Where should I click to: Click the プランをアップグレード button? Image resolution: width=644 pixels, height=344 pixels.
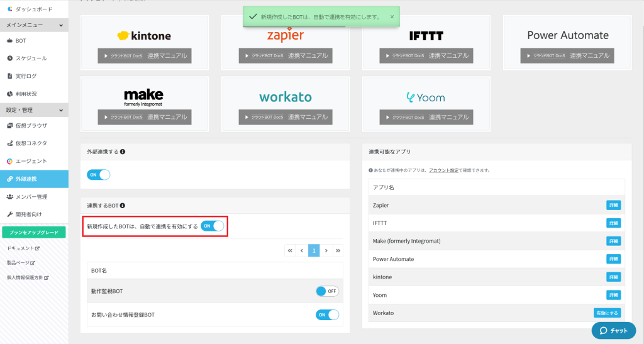tap(34, 232)
